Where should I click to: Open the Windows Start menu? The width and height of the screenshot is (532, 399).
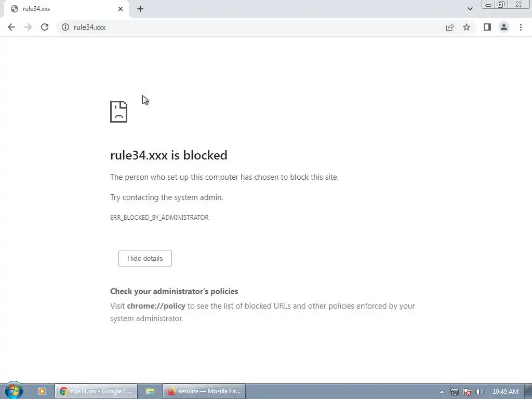(14, 391)
